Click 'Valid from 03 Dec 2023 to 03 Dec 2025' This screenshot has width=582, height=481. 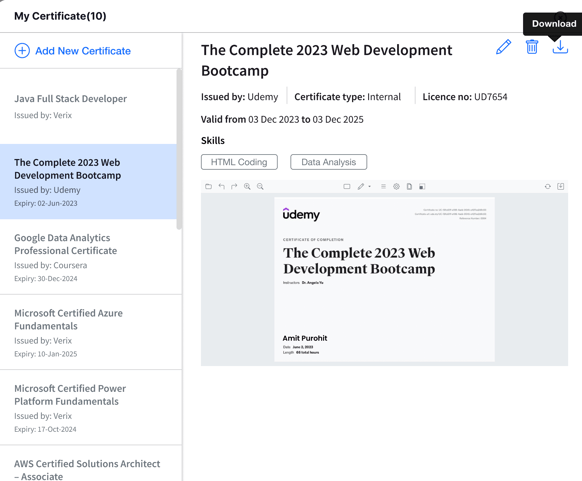click(x=282, y=120)
